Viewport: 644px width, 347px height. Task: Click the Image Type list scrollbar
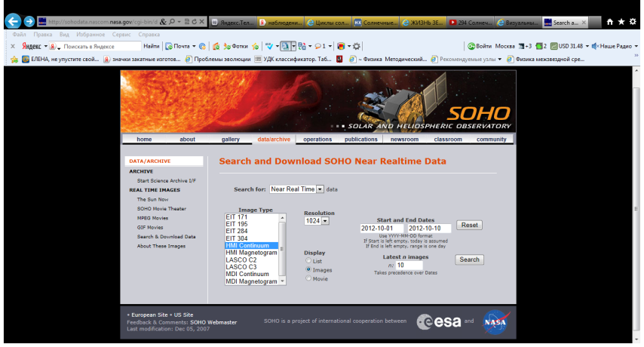coord(282,249)
